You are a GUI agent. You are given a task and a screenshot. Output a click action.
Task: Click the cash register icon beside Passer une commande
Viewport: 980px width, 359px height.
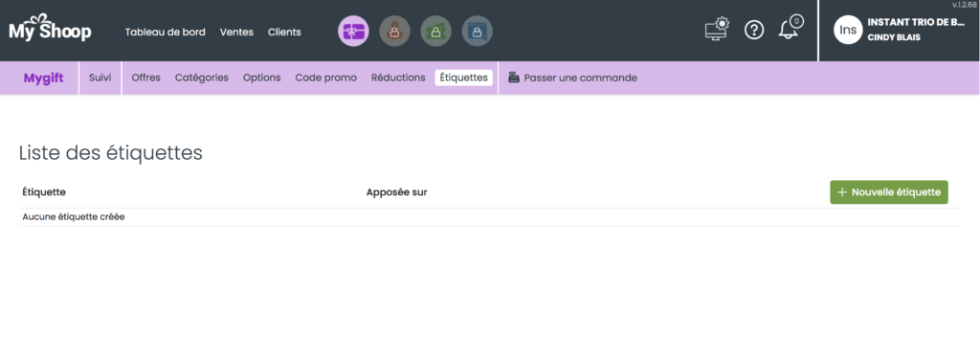click(x=514, y=78)
